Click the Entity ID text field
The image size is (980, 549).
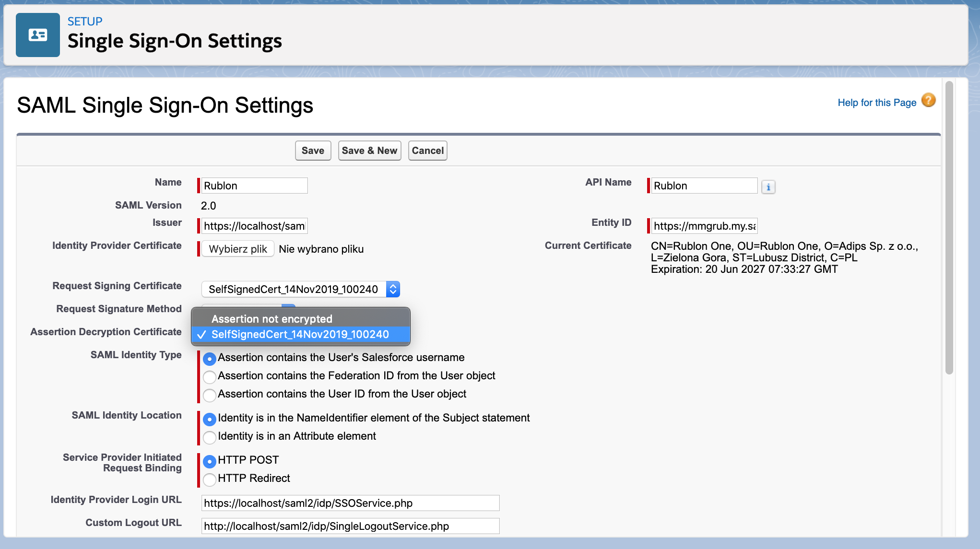pos(704,226)
